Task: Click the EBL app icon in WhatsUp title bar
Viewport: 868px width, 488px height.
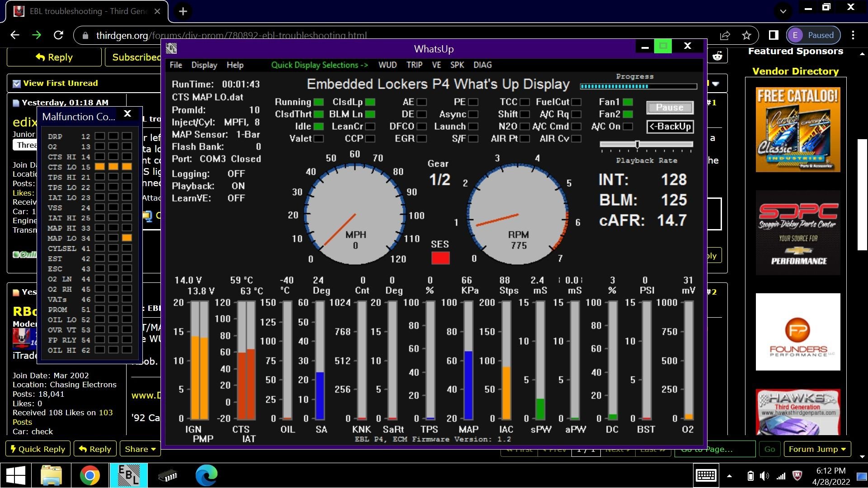Action: (x=171, y=48)
